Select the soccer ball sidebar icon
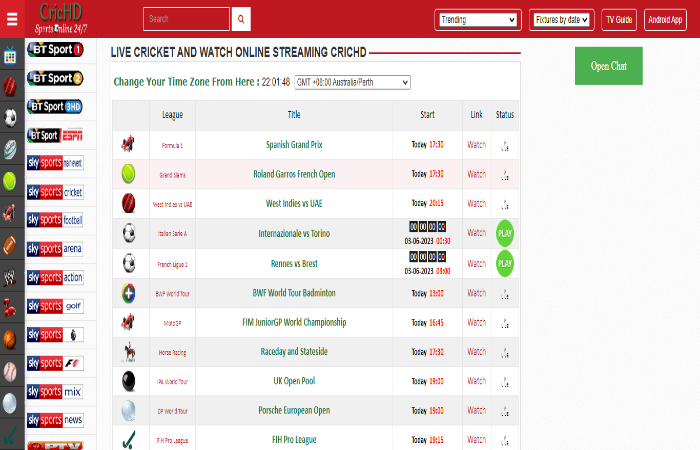Image resolution: width=700 pixels, height=450 pixels. [10, 118]
